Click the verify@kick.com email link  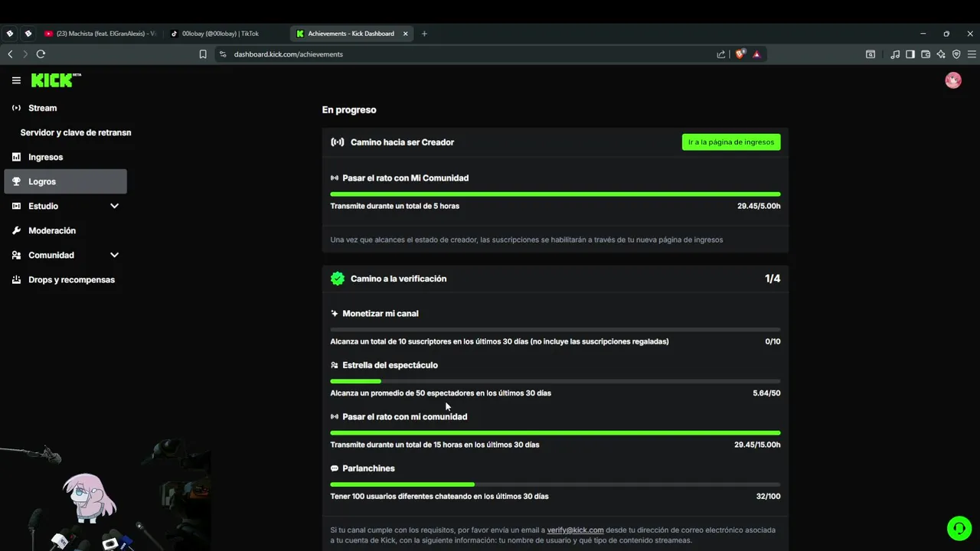(x=575, y=530)
